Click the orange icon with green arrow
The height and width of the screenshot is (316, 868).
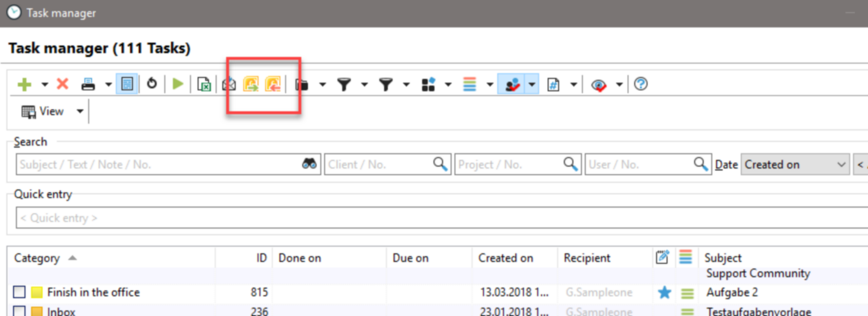251,85
